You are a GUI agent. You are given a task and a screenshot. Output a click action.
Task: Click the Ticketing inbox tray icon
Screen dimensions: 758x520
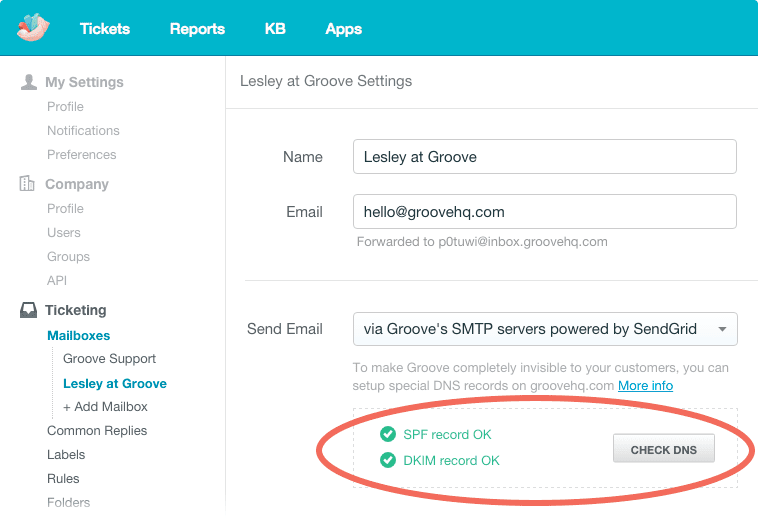tap(28, 310)
